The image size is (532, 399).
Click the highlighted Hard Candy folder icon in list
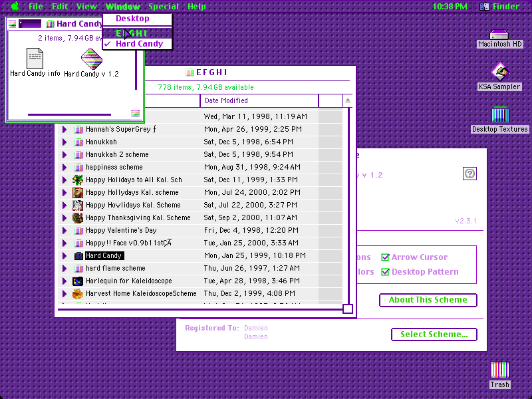pyautogui.click(x=78, y=256)
